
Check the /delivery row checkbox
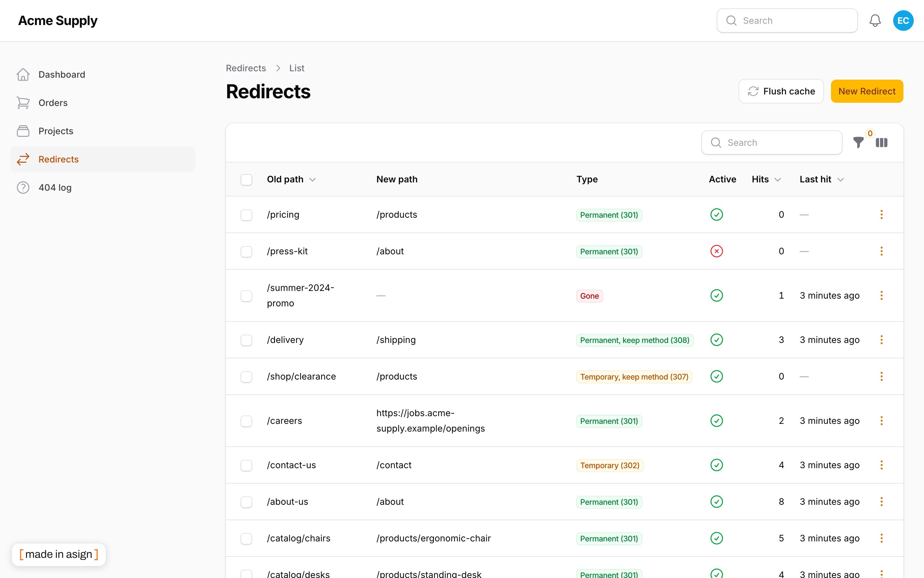[246, 340]
